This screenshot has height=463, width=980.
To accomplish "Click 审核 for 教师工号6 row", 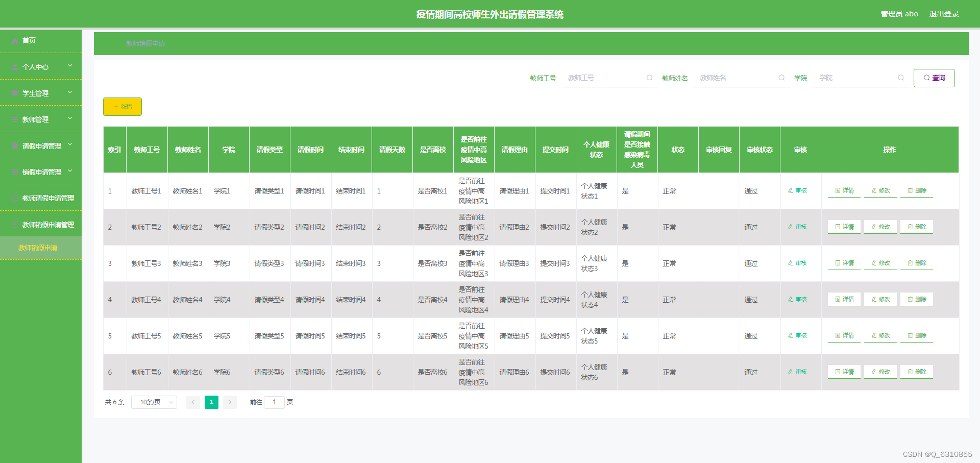I will point(797,372).
